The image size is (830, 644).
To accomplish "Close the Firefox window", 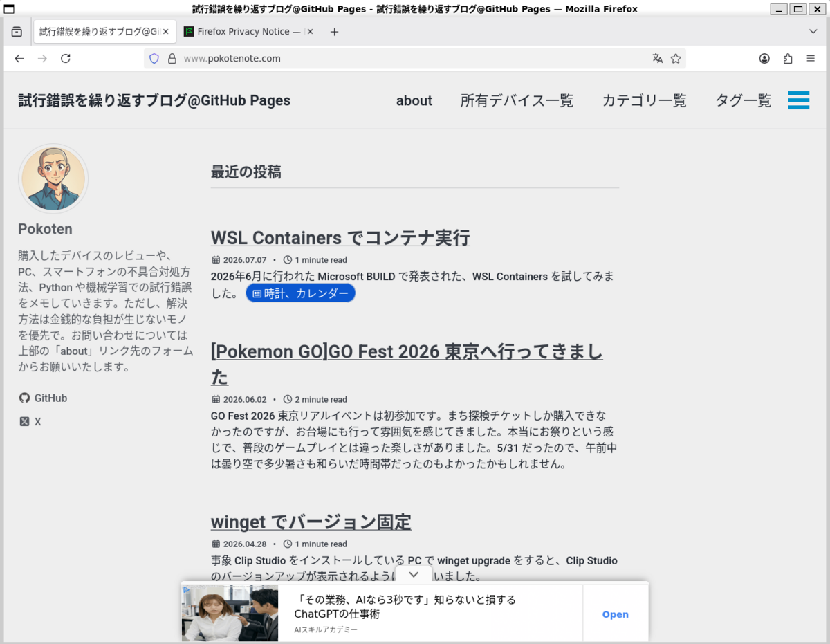I will [818, 9].
